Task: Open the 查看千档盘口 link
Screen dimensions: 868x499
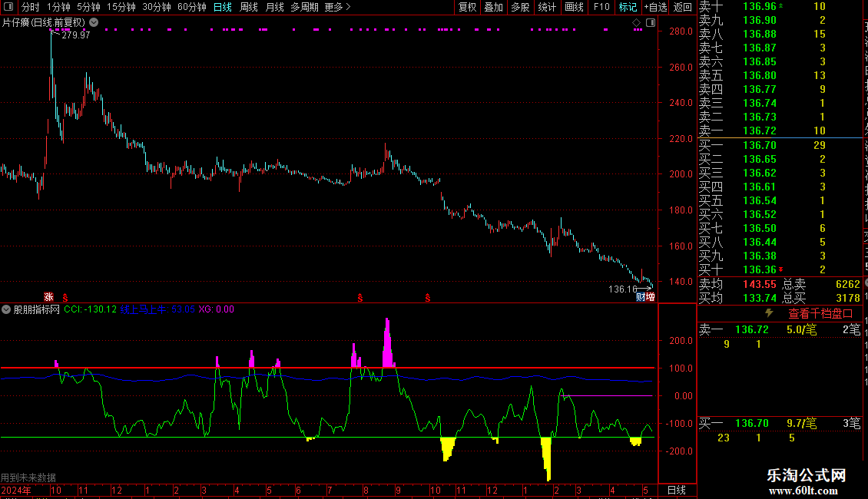Action: tap(820, 314)
